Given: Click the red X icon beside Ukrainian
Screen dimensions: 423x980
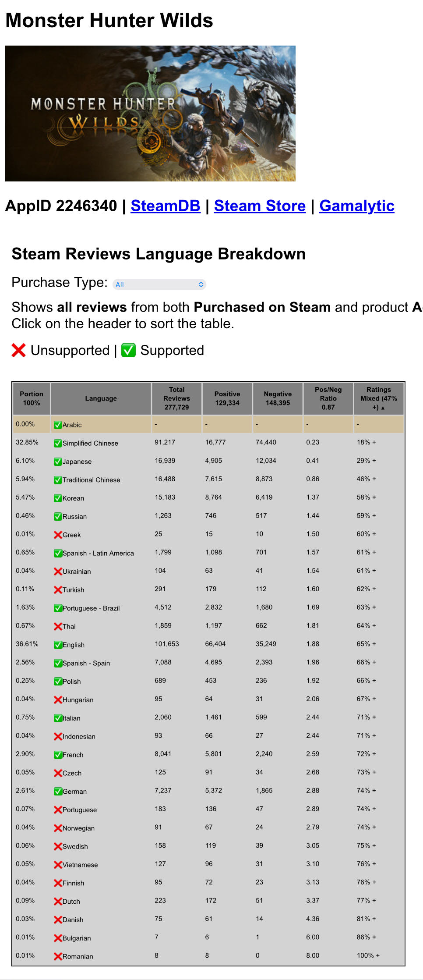Looking at the screenshot, I should [58, 572].
